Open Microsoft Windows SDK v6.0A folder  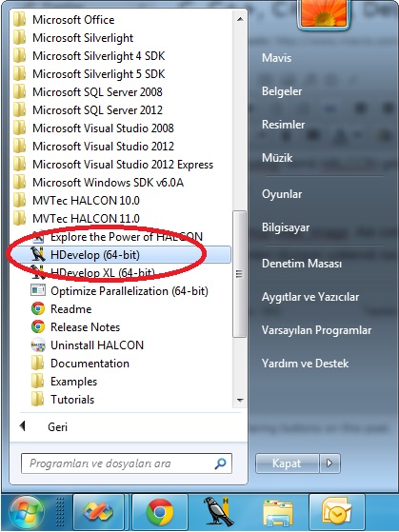(x=98, y=183)
